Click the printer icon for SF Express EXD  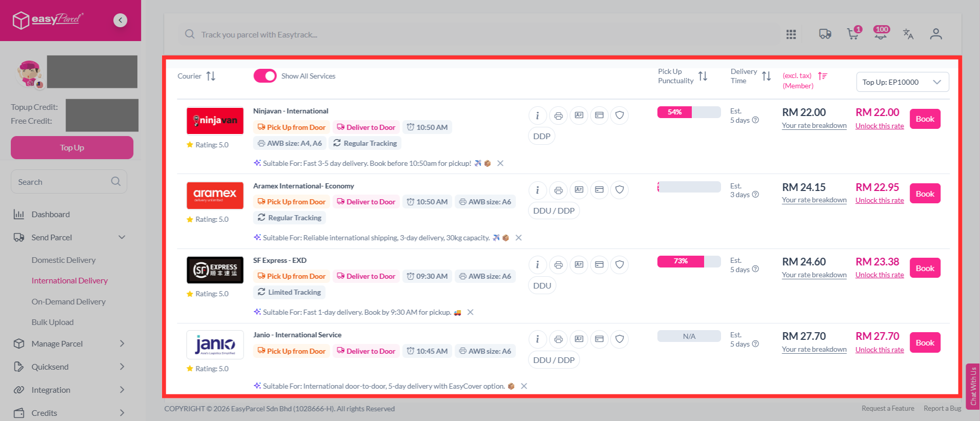(558, 264)
